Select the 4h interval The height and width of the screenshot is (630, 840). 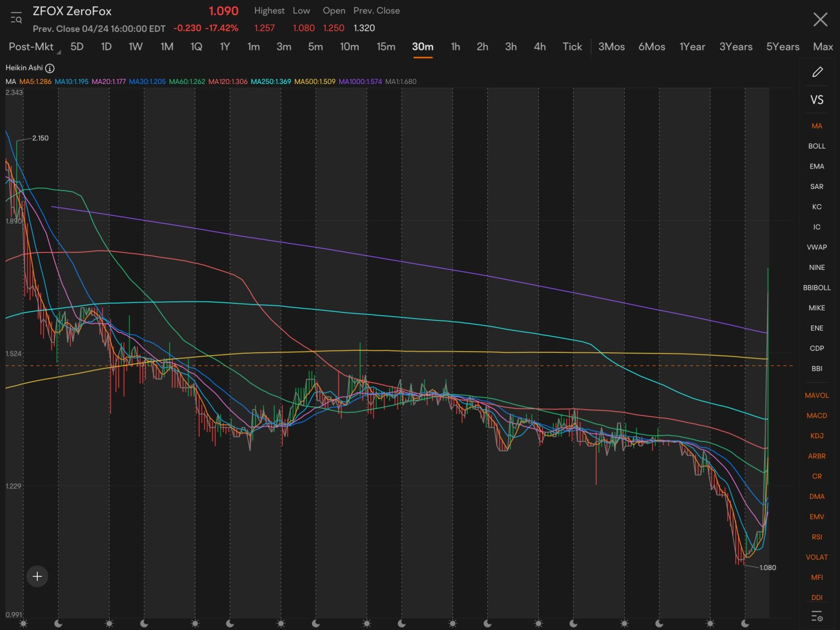pos(540,47)
